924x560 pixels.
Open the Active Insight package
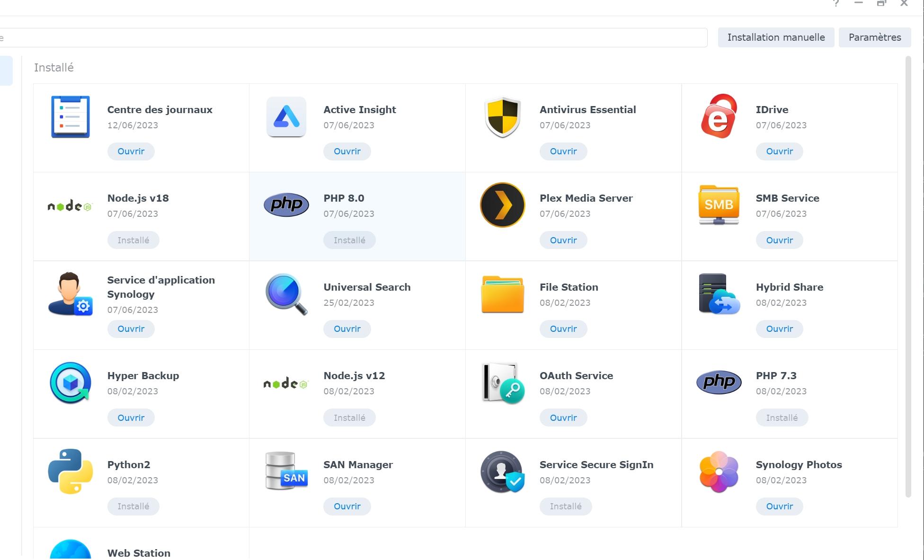[347, 151]
